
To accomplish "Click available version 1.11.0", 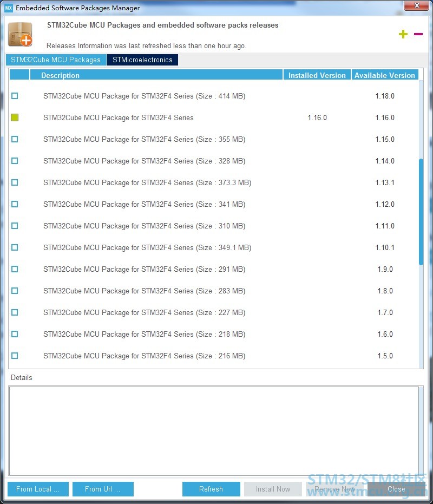I will pos(385,226).
